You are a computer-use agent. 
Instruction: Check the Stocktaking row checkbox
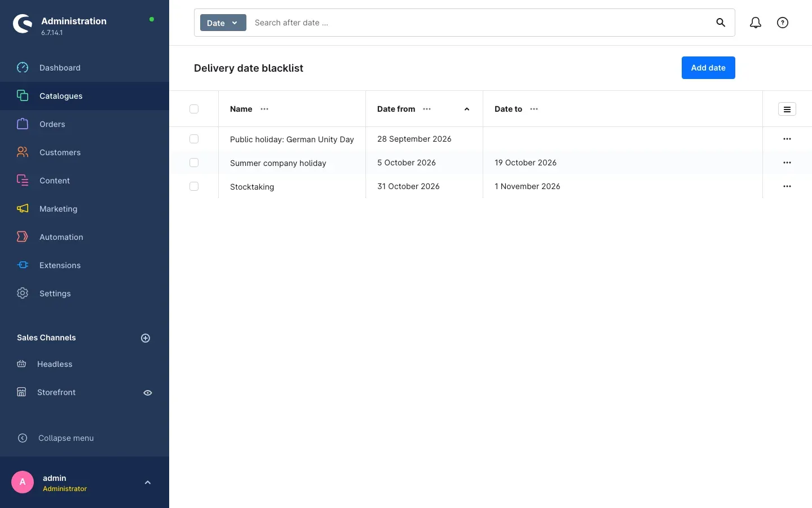pos(194,186)
